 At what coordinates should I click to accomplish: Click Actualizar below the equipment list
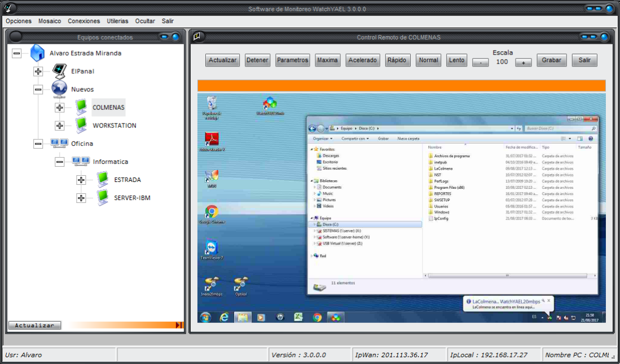[34, 325]
